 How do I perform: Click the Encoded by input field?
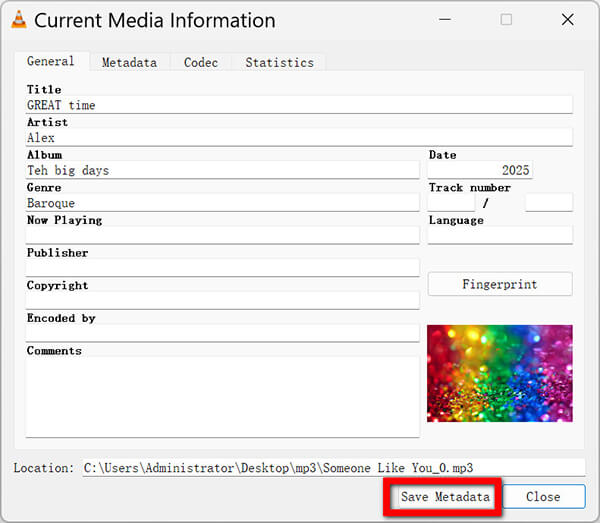point(223,333)
